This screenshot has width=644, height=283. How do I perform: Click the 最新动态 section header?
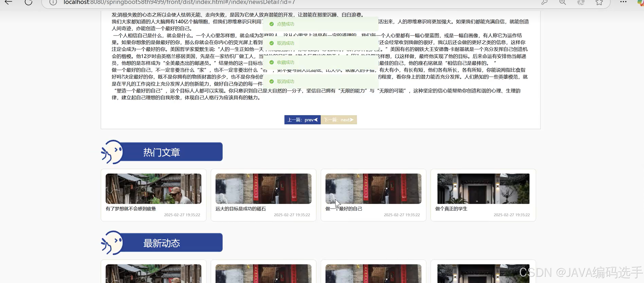(162, 243)
